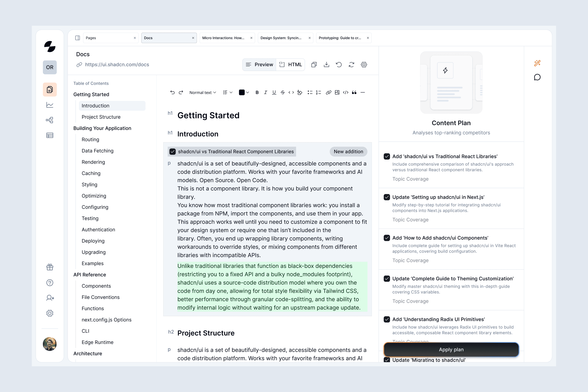
Task: Click the gift icon in left sidebar
Action: [50, 267]
